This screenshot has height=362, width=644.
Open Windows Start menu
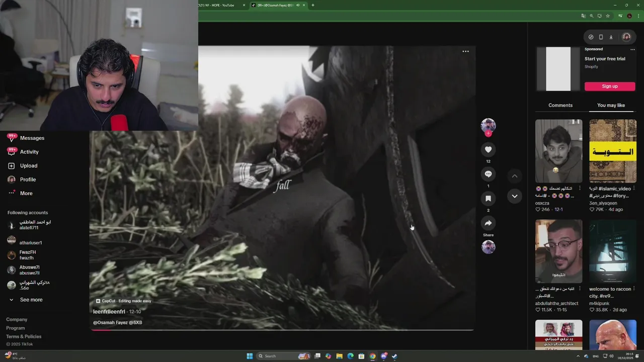point(250,356)
